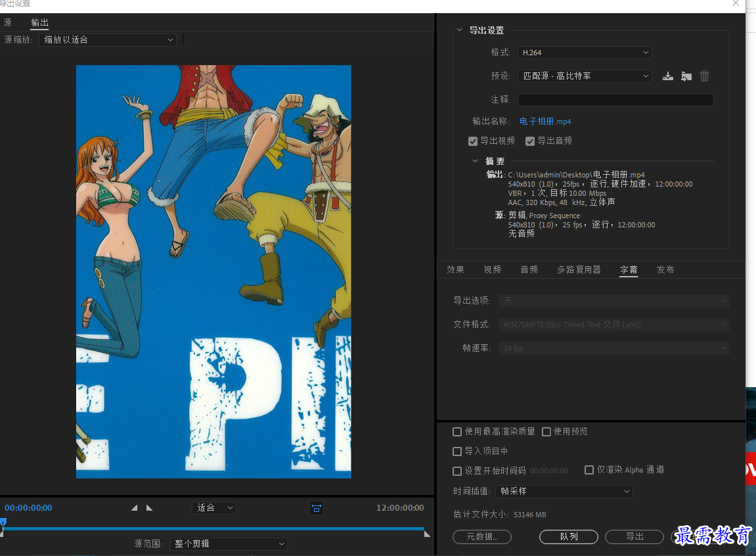756x556 pixels.
Task: Set the in point triangle marker
Action: pos(135,508)
